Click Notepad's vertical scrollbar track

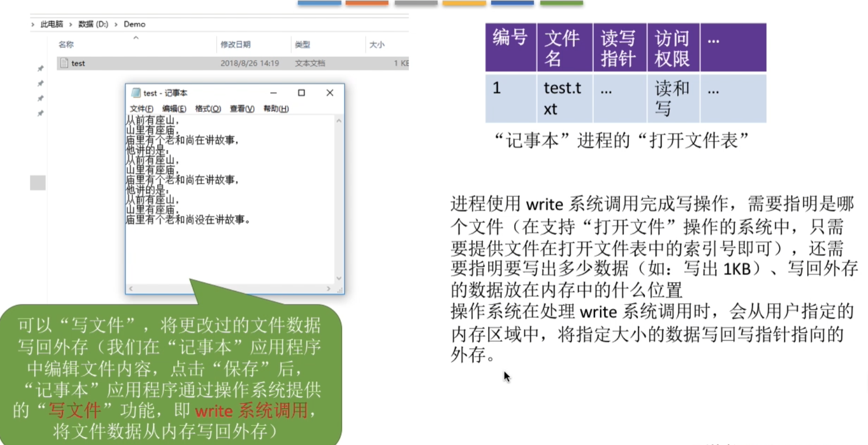(339, 199)
